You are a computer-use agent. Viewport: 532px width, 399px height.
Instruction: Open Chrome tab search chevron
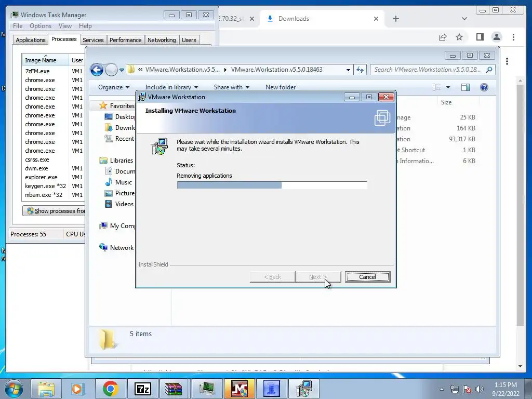(x=464, y=19)
